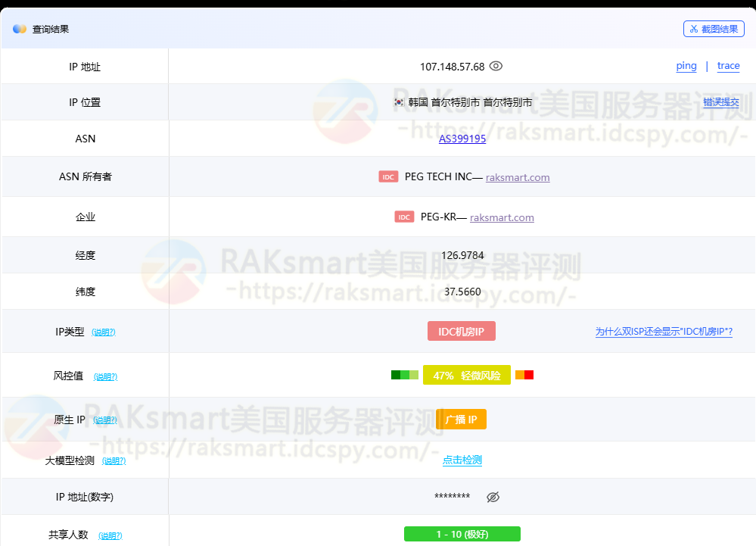Viewport: 756px width, 546px height.
Task: Open the AS399195 ASN link
Action: click(462, 139)
